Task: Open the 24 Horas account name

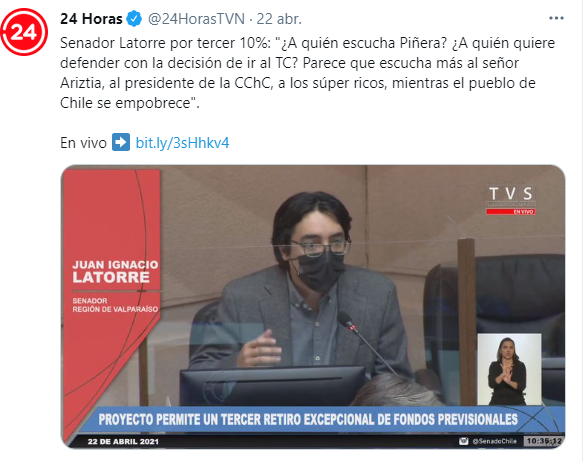Action: (x=91, y=19)
